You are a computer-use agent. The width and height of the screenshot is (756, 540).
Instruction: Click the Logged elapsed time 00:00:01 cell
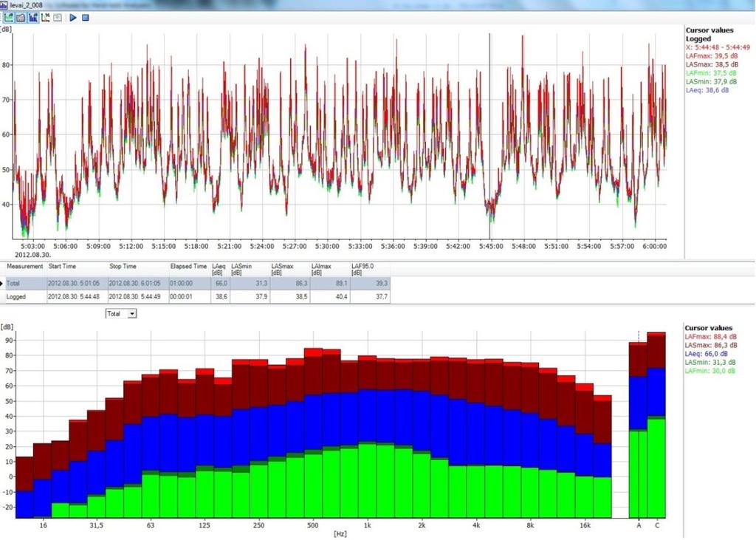190,297
